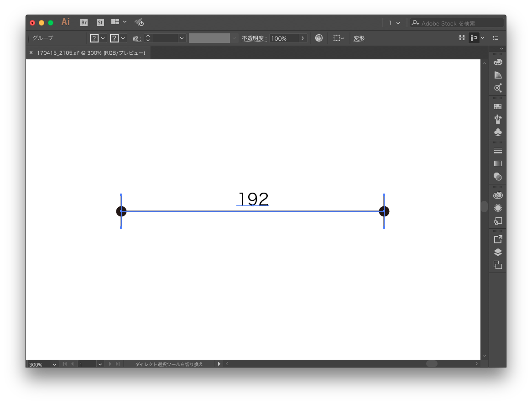Open the artboard number dropdown
This screenshot has height=404, width=532.
pyautogui.click(x=100, y=364)
